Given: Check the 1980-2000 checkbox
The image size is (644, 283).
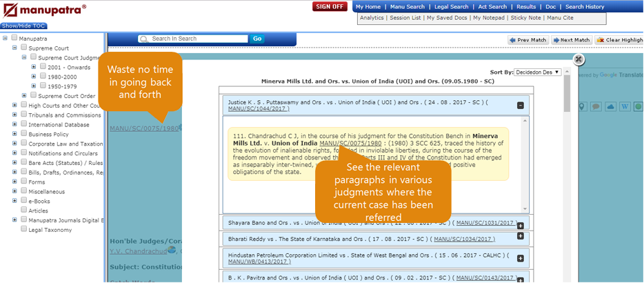Looking at the screenshot, I should click(x=43, y=76).
